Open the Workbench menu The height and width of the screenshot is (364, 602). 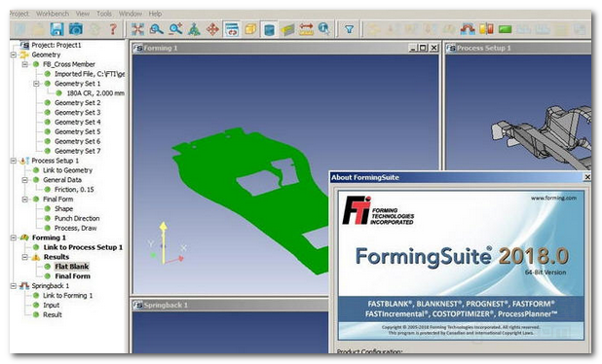pos(53,14)
